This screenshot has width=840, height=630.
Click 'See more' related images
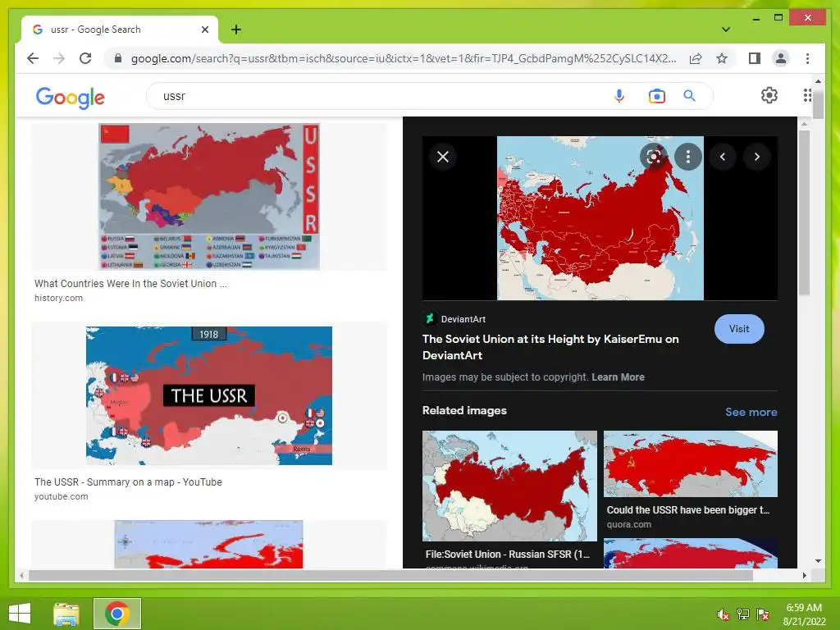click(751, 412)
